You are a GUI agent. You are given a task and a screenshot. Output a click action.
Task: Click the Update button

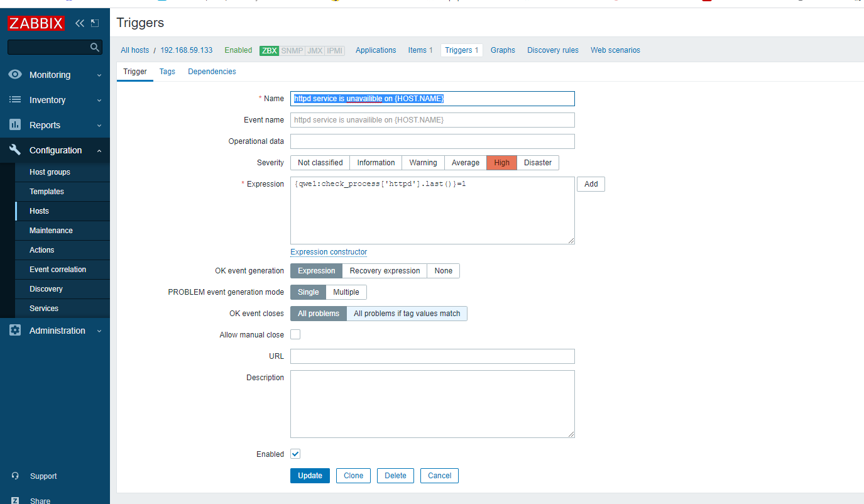pos(310,476)
